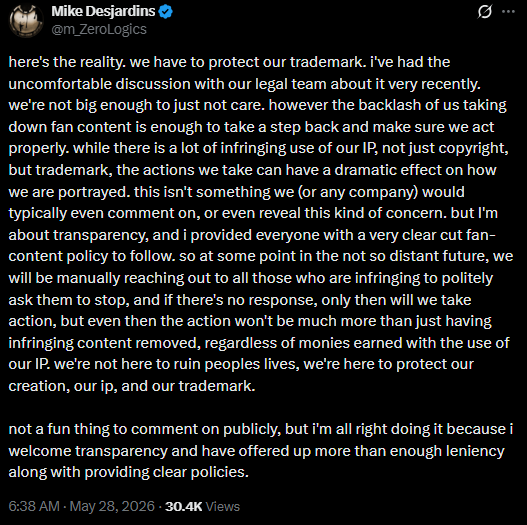Click the blue verified checkmark badge
This screenshot has width=527, height=525.
tap(165, 12)
